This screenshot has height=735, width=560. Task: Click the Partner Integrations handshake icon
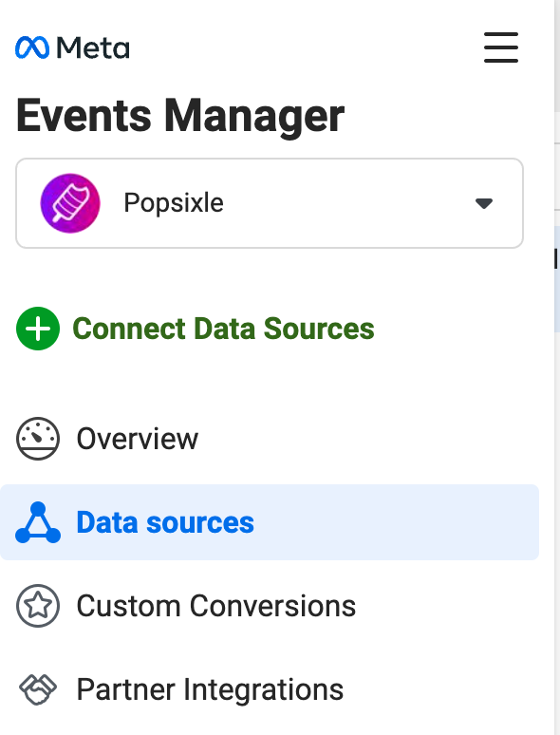point(38,689)
